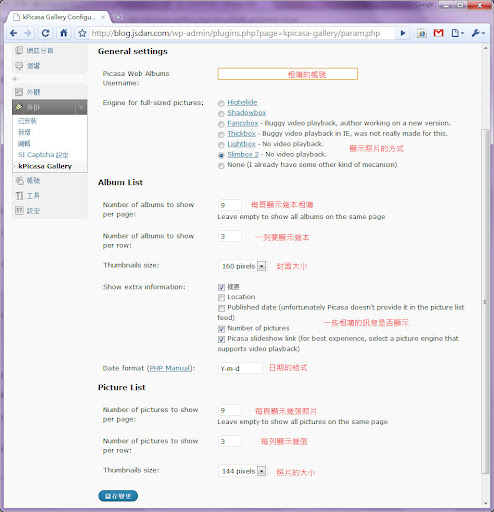Click the blue go arrow in the address bar

point(403,33)
